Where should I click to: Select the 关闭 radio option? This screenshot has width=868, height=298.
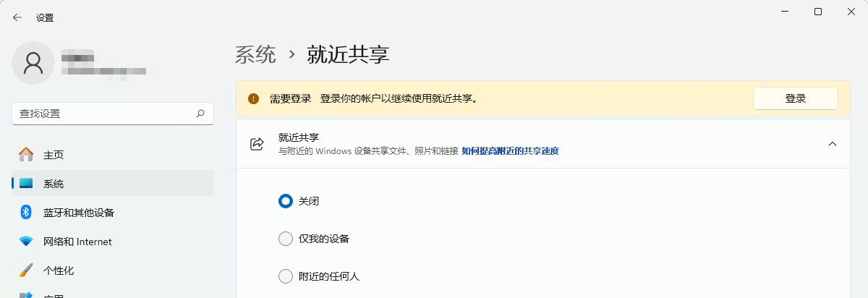[285, 201]
